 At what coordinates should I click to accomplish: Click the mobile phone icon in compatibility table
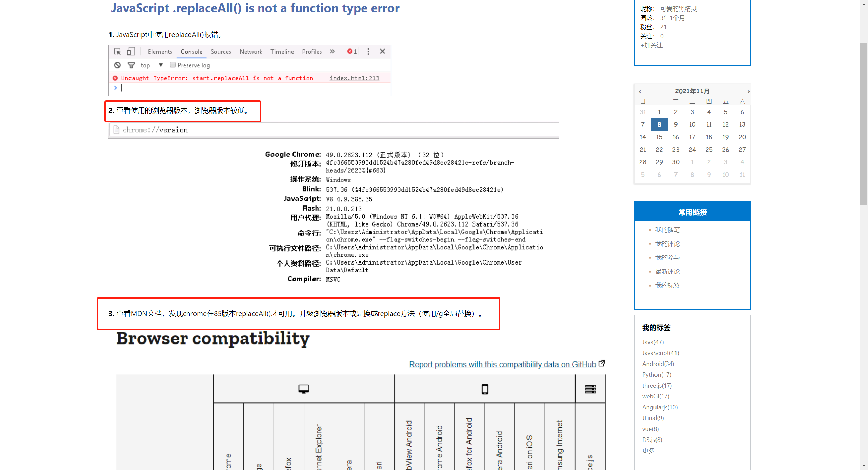click(x=485, y=389)
